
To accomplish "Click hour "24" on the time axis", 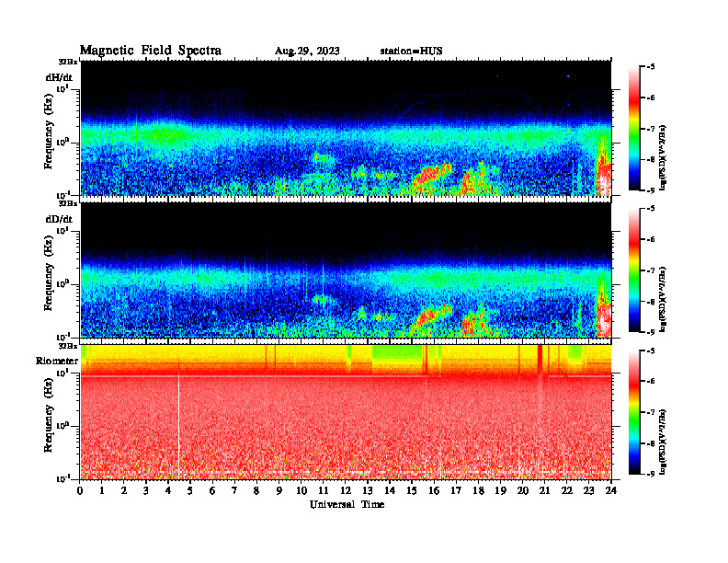I will click(611, 490).
